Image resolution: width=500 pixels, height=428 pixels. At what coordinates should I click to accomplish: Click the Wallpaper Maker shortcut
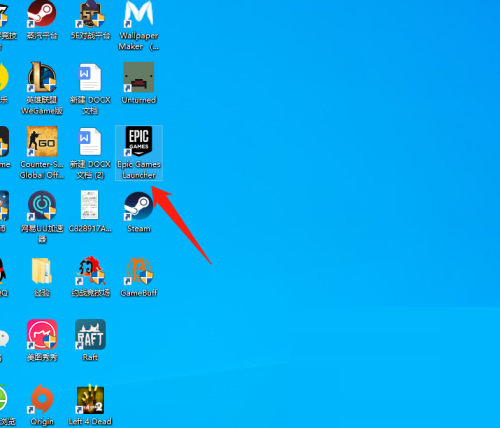coord(139,25)
